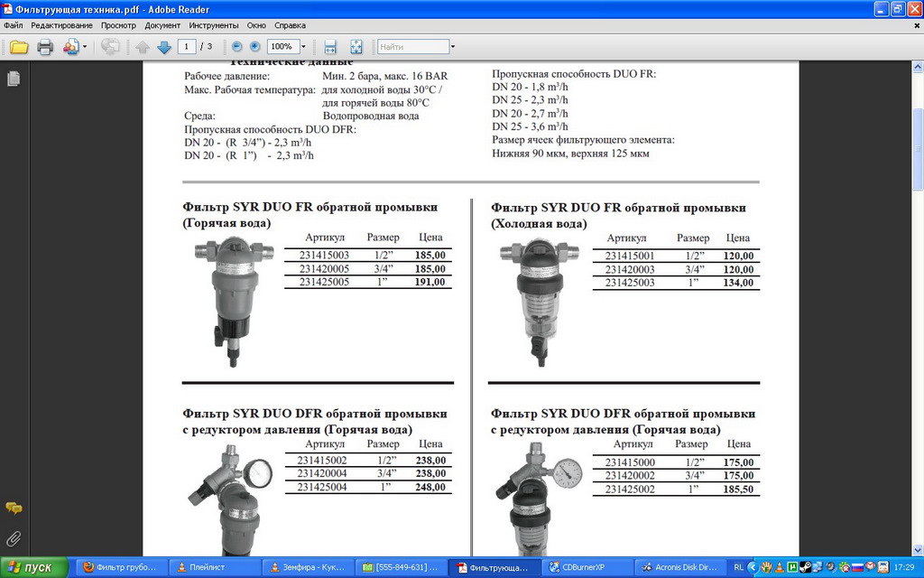924x578 pixels.
Task: Select the fit one full page icon
Action: pos(356,47)
